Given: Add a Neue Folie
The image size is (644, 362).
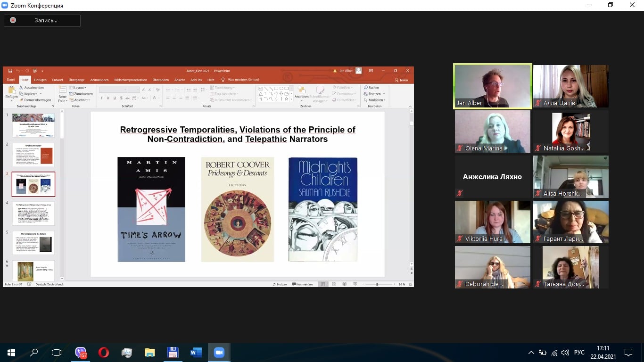Looking at the screenshot, I should click(x=62, y=94).
